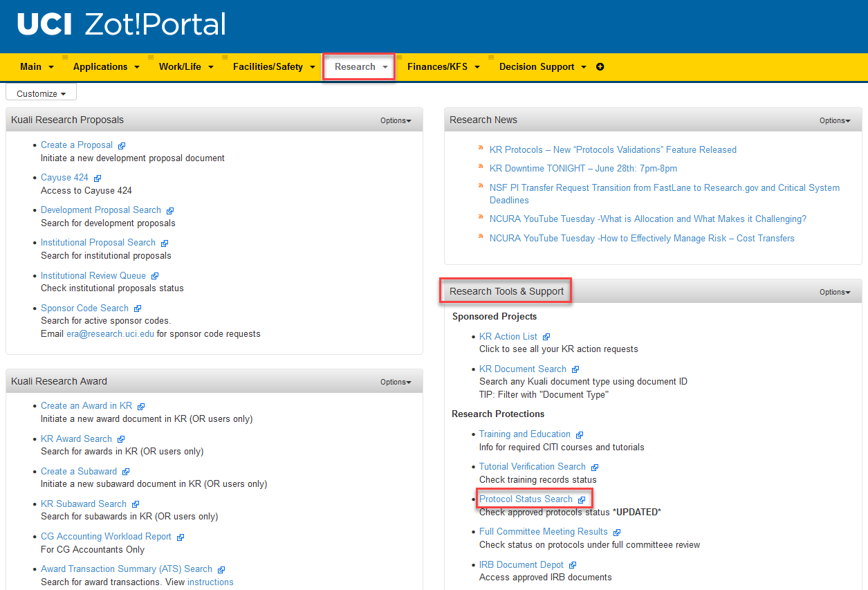Image resolution: width=868 pixels, height=590 pixels.
Task: Open the Tutorial Verification Search link
Action: tap(533, 466)
